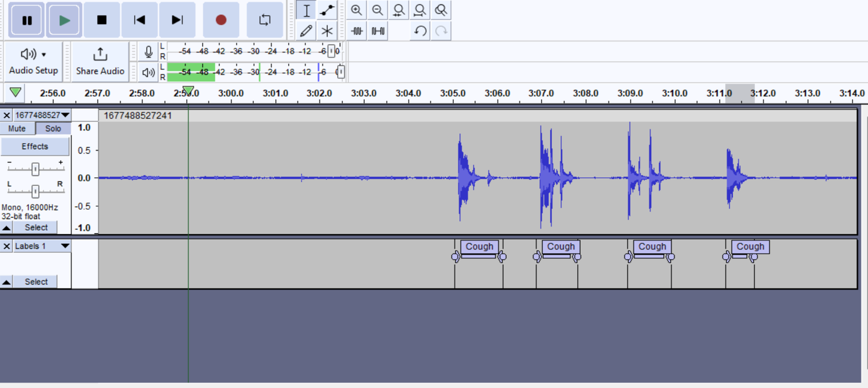Silence the audio selection

pos(378,31)
